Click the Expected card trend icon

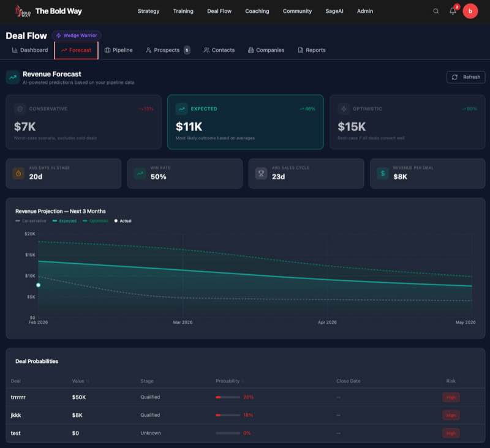[x=181, y=109]
